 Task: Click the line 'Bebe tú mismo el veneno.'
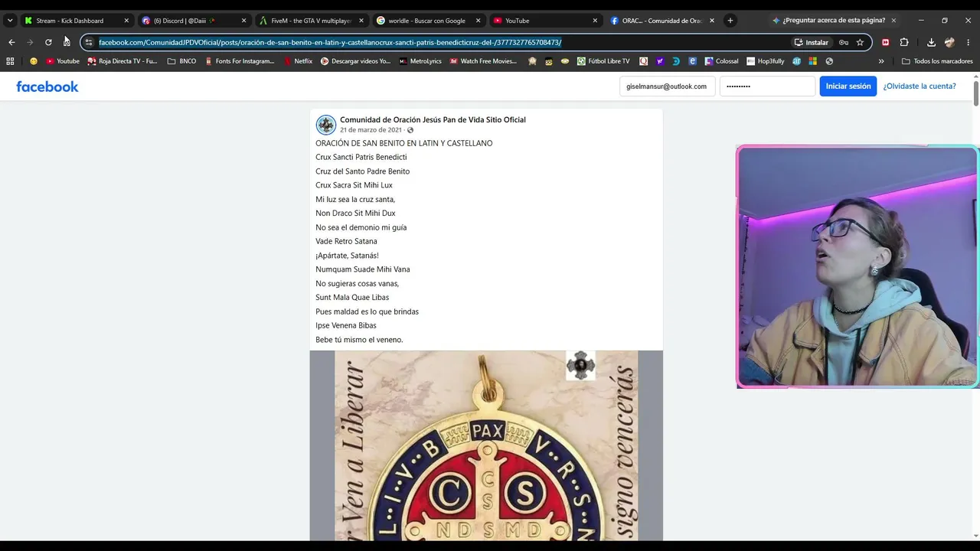359,340
